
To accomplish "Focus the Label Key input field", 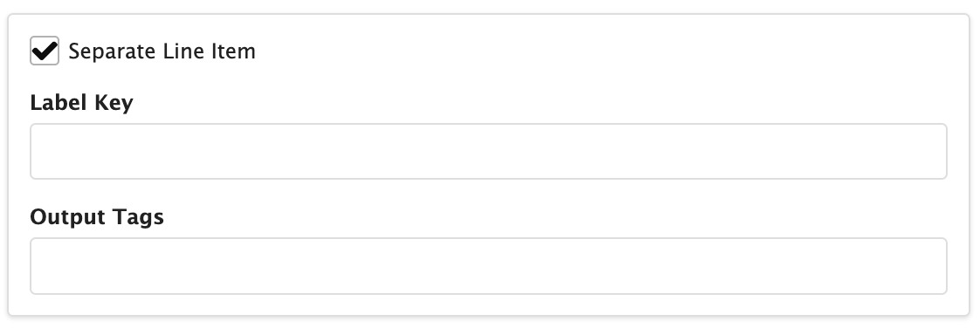I will [x=489, y=151].
